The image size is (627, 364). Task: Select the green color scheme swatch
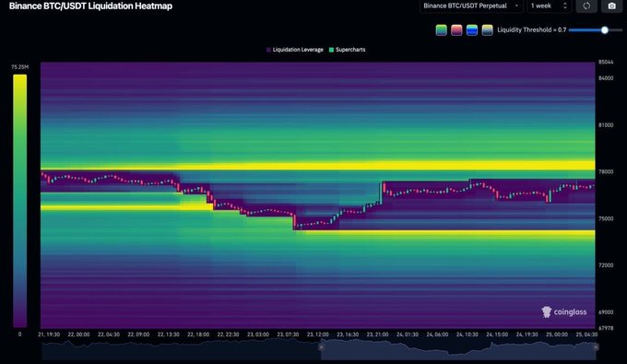(441, 30)
